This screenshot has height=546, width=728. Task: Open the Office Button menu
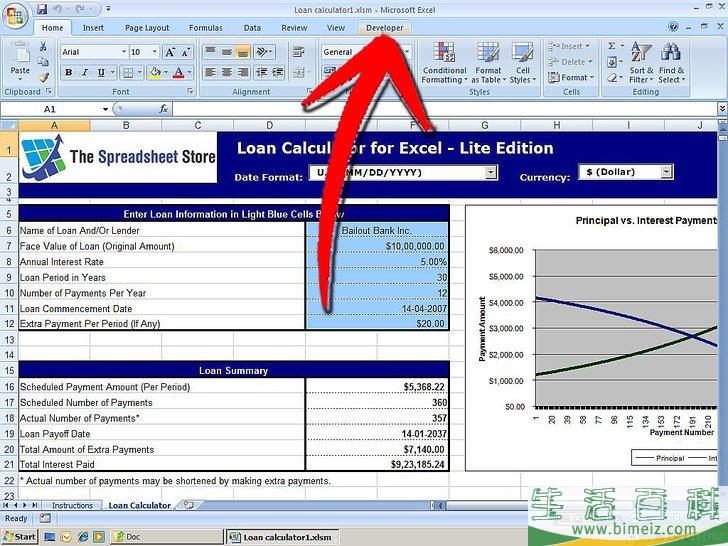tap(15, 17)
